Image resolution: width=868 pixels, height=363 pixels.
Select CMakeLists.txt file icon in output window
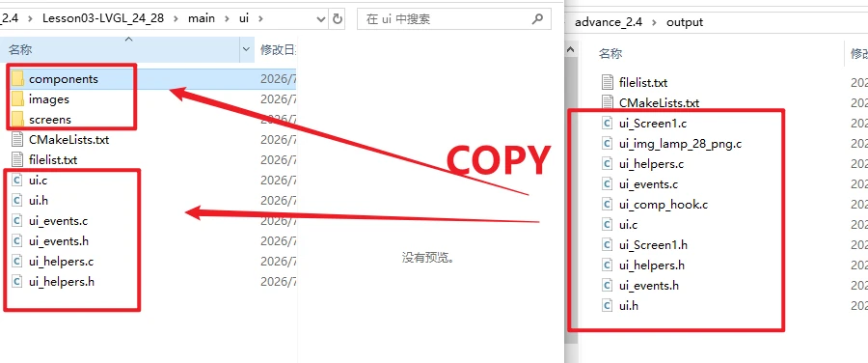tap(608, 102)
